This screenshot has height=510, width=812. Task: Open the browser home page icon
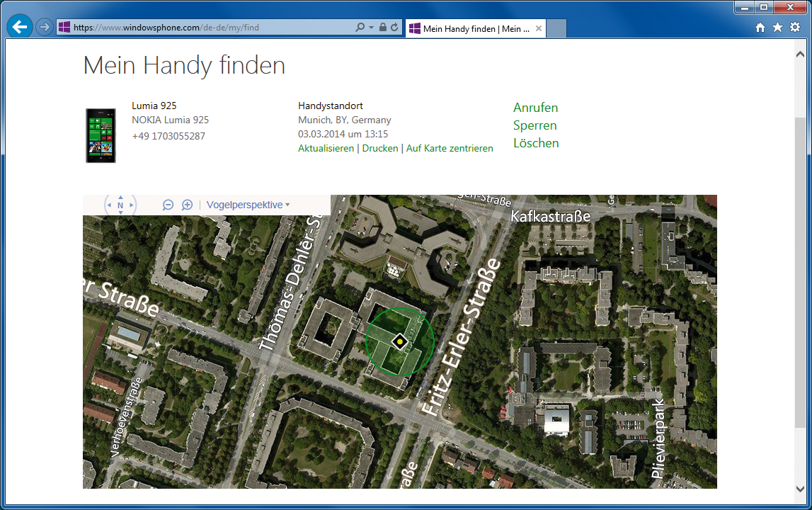coord(760,28)
